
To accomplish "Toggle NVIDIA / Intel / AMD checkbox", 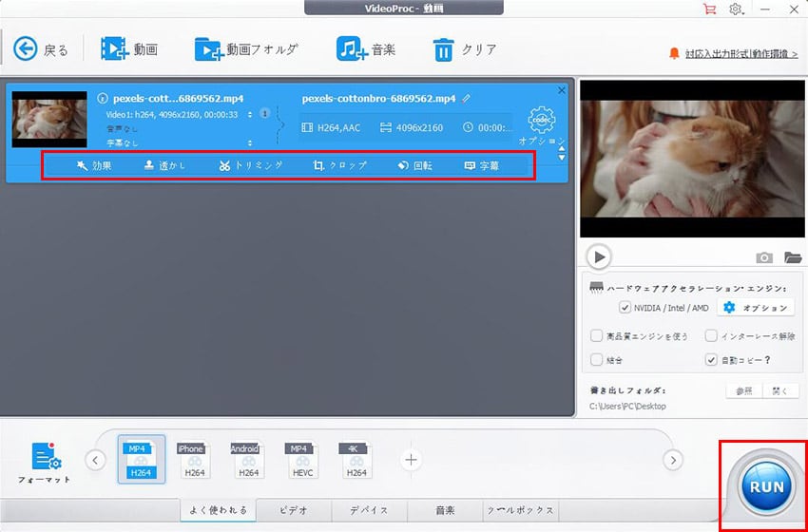I will (x=625, y=308).
